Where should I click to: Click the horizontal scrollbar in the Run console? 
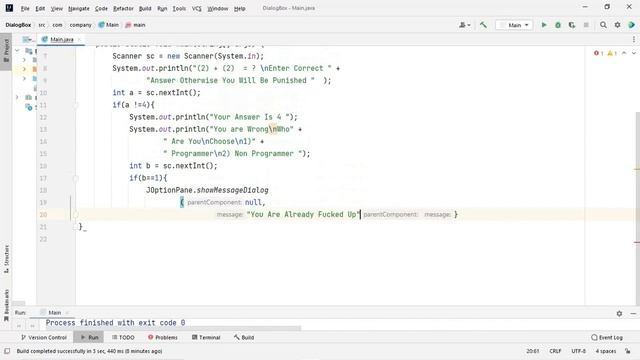(x=172, y=328)
